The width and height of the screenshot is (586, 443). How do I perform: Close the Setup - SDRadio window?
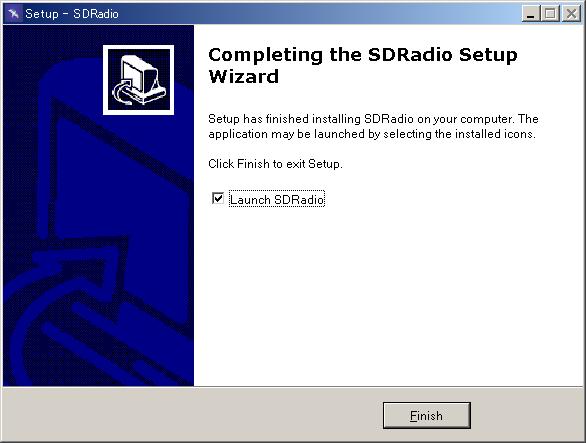tap(571, 14)
